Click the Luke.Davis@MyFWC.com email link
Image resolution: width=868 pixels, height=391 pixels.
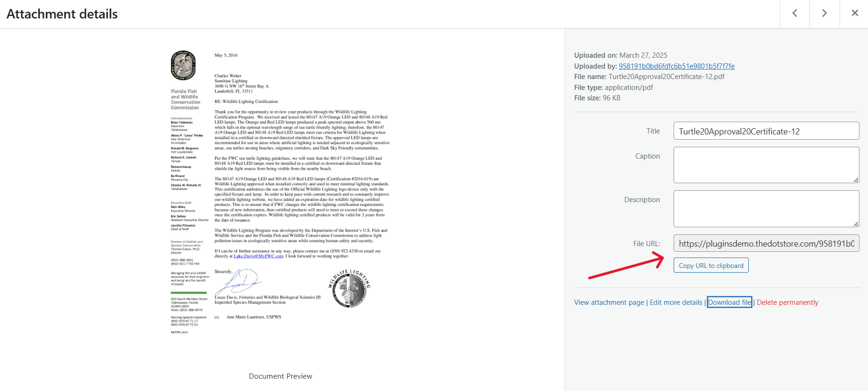click(258, 256)
